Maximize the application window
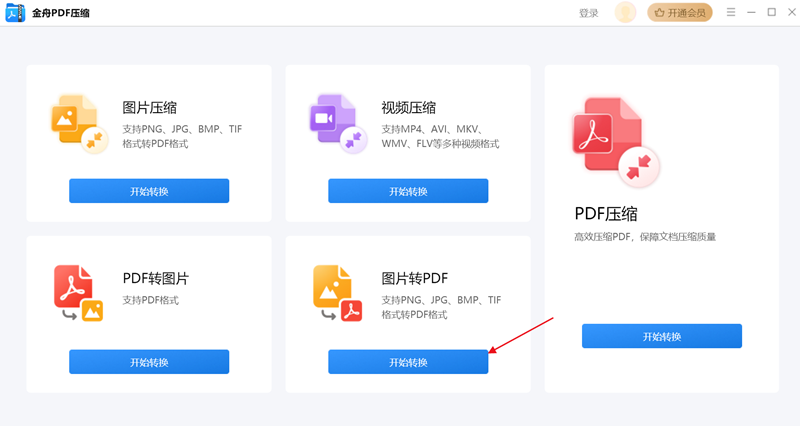The width and height of the screenshot is (800, 426). tap(771, 12)
